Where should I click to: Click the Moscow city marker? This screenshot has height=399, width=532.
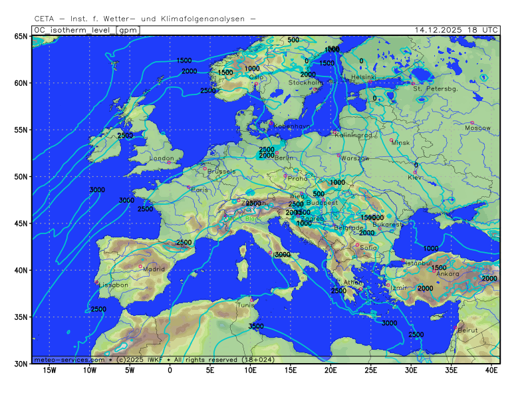coord(472,123)
